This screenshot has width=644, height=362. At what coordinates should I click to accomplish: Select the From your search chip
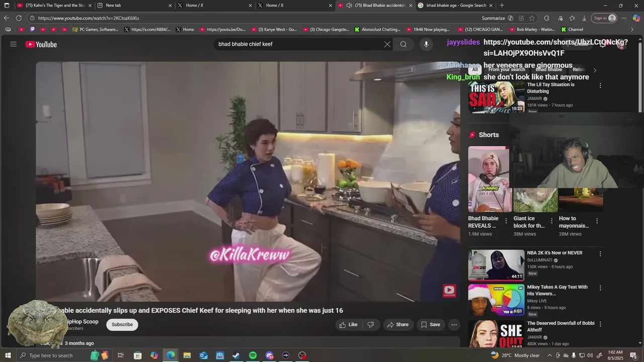coord(507,70)
